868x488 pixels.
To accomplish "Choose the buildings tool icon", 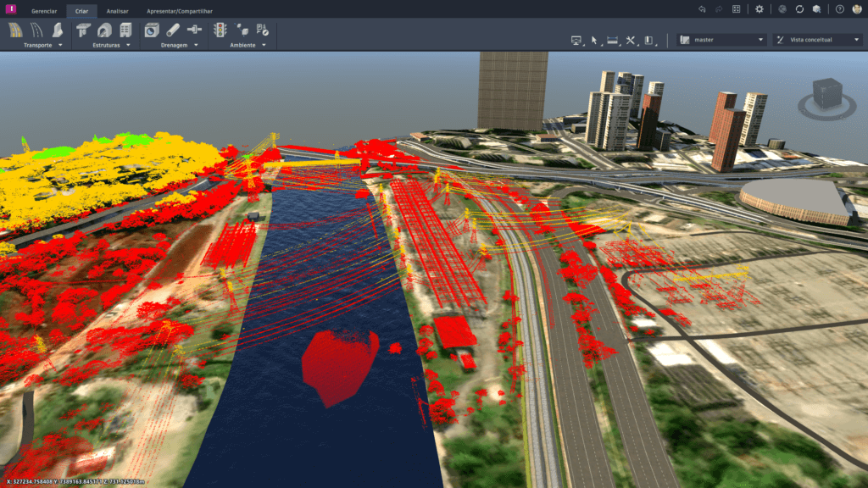I will (x=125, y=30).
